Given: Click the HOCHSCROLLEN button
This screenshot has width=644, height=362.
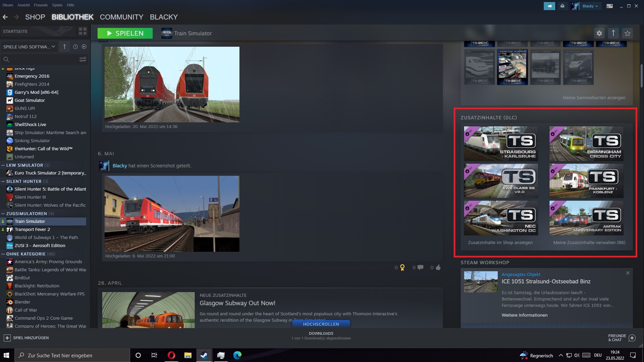Looking at the screenshot, I should click(321, 324).
